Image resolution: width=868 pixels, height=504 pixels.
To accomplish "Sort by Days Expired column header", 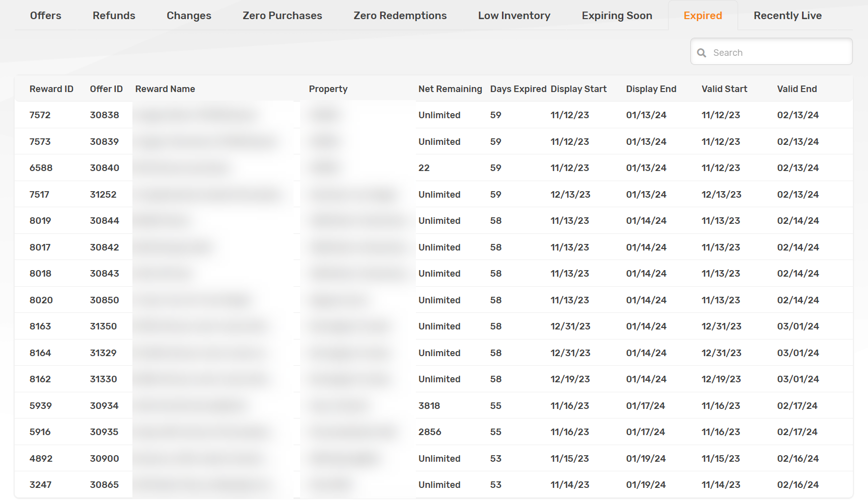I will tap(518, 89).
